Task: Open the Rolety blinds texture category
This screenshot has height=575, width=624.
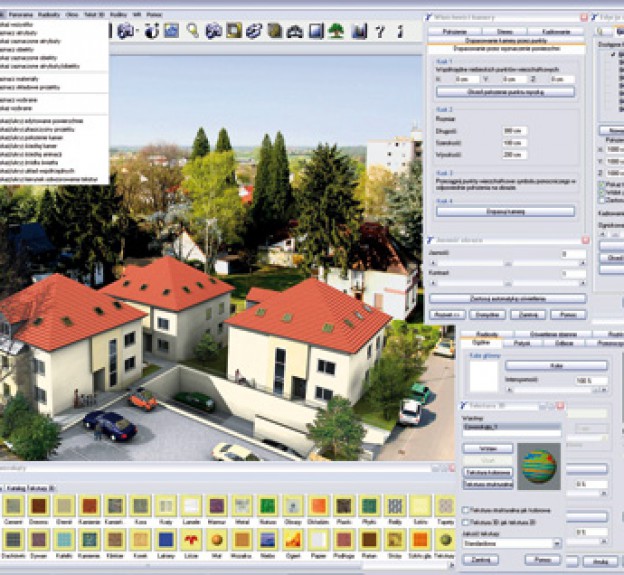Action: [x=395, y=506]
